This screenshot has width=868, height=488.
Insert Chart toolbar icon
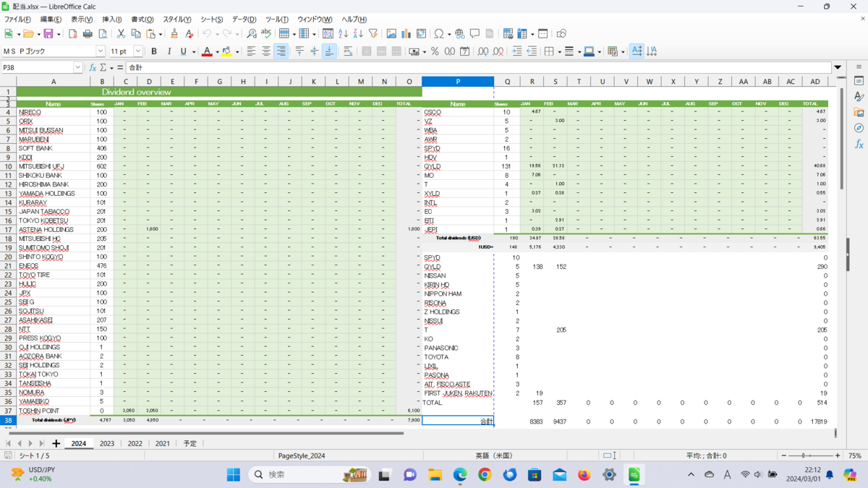point(406,33)
